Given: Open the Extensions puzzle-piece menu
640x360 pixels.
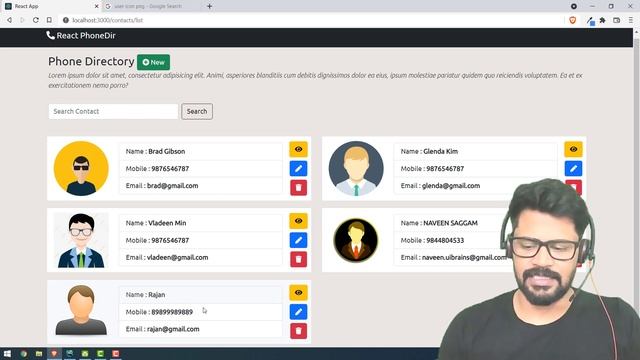Looking at the screenshot, I should tap(602, 20).
